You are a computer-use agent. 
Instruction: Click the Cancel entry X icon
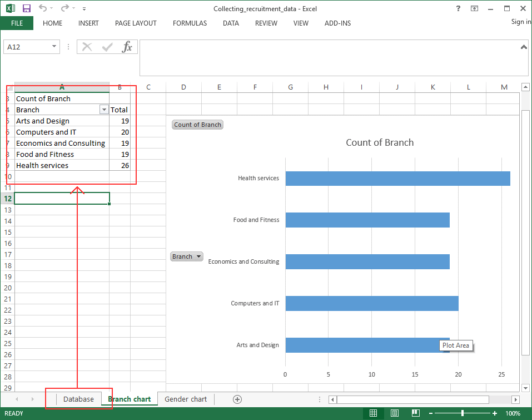click(x=87, y=47)
